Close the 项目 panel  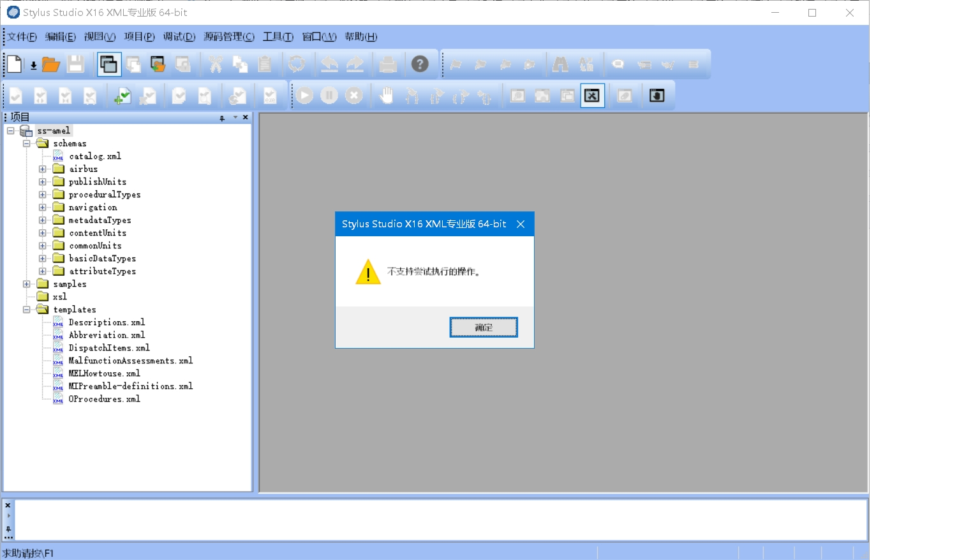click(246, 117)
